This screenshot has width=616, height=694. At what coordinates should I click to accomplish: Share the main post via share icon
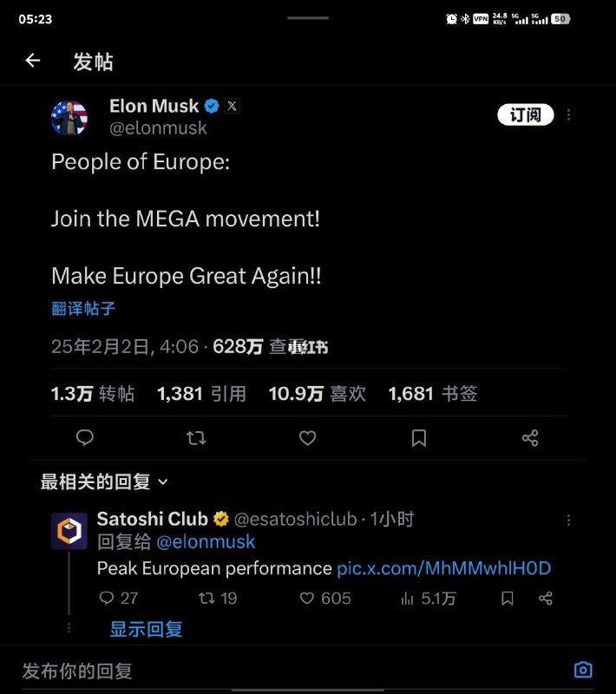(x=530, y=438)
